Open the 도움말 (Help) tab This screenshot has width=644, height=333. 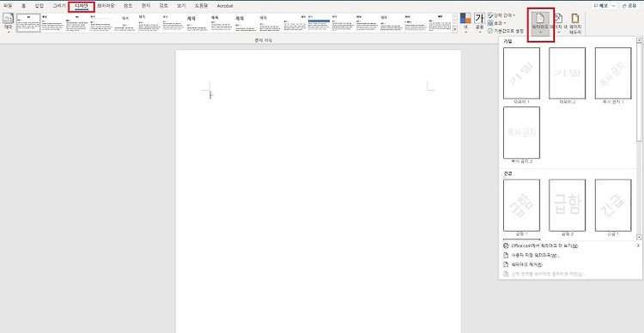202,6
